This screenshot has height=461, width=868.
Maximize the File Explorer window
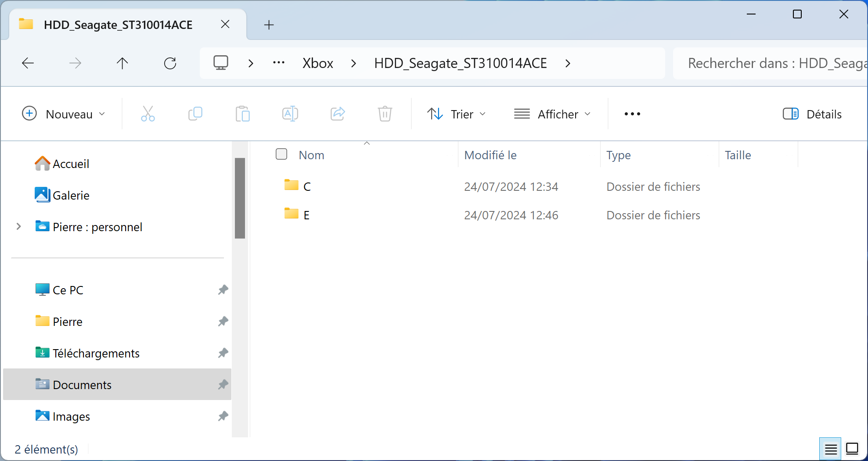tap(797, 14)
